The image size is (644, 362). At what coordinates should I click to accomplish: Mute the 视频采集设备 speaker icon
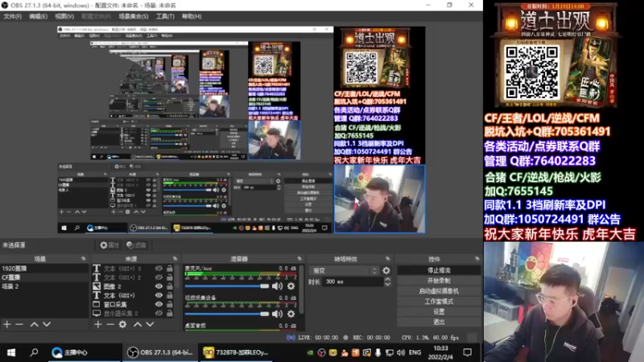(277, 314)
